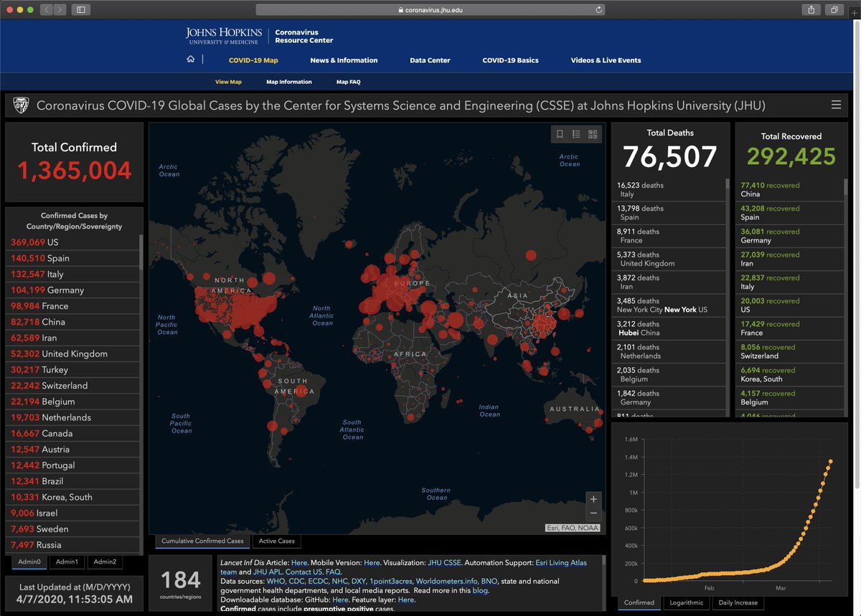Open Videos & Live Events menu
Viewport: 861px width, 616px height.
click(x=606, y=60)
